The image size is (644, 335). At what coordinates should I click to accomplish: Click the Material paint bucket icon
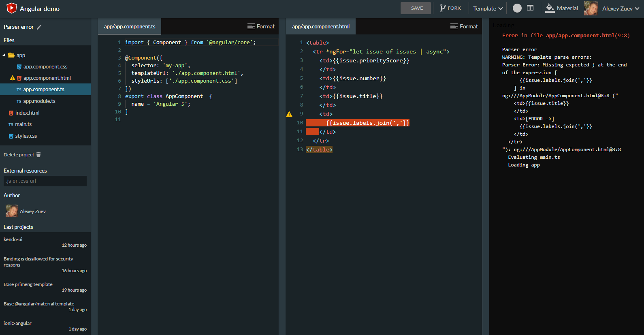[550, 8]
